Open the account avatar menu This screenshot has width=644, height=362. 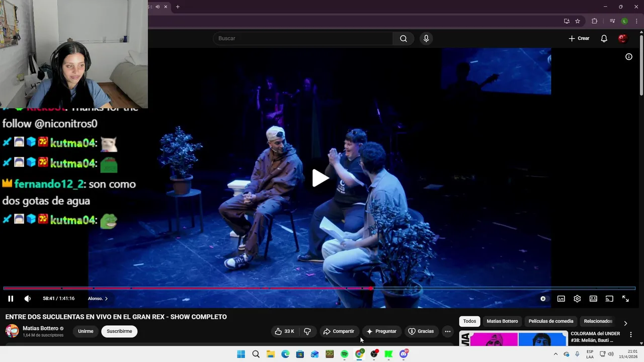(623, 39)
